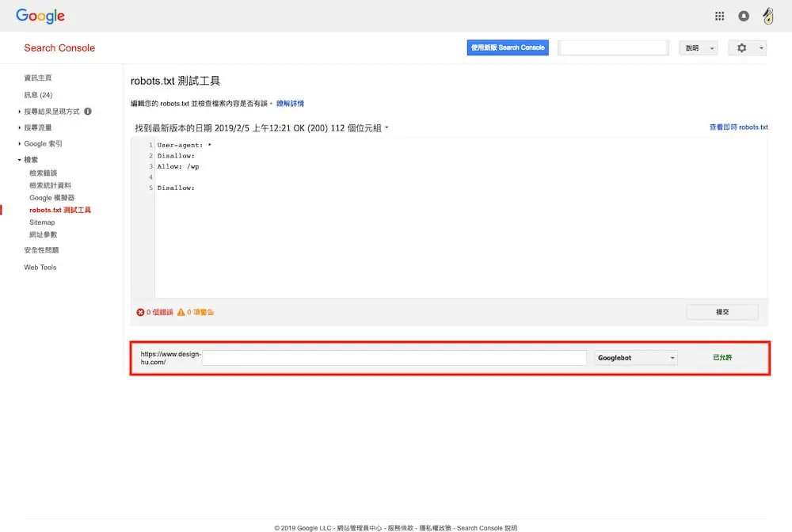Open the settings gear icon
Screen dimensions: 792x532
coord(741,48)
